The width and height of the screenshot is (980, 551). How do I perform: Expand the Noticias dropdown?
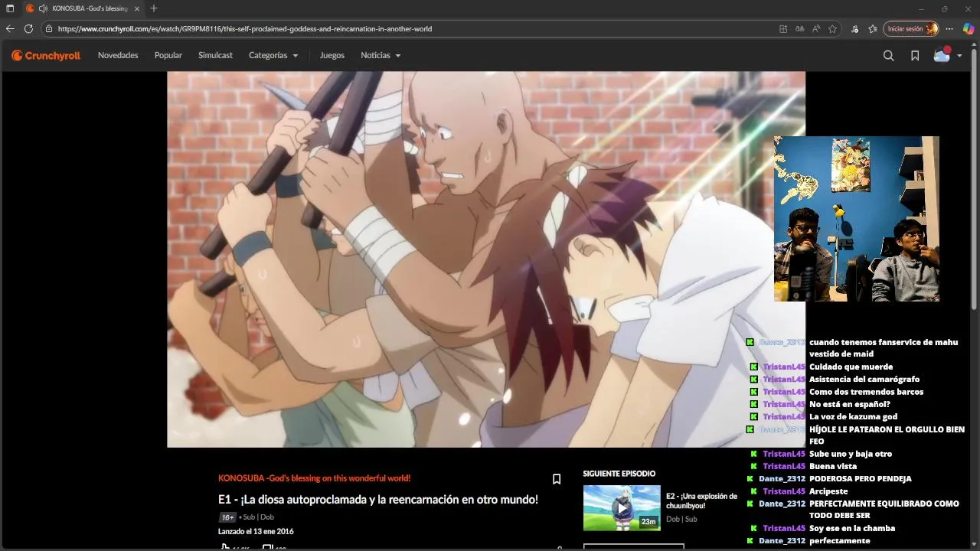click(381, 55)
